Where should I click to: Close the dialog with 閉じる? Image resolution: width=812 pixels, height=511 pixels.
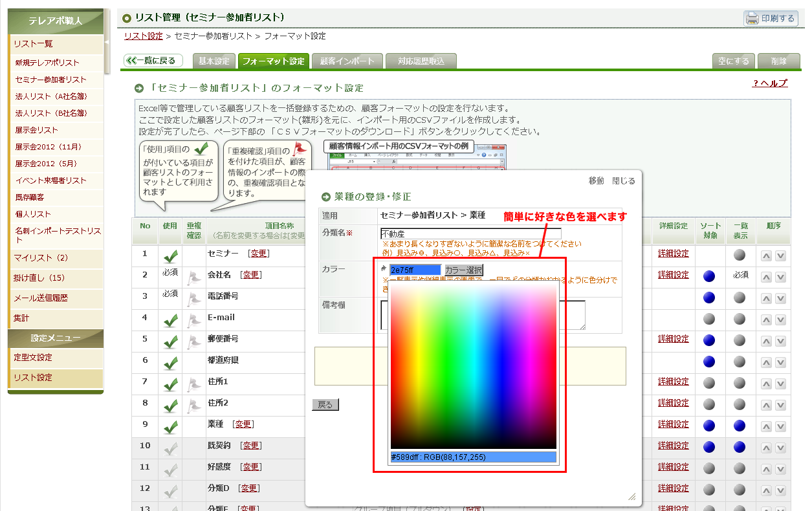coord(624,181)
